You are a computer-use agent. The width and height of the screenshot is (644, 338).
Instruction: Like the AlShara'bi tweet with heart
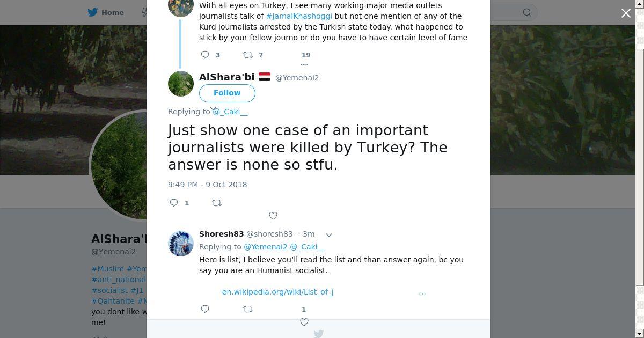coord(273,216)
